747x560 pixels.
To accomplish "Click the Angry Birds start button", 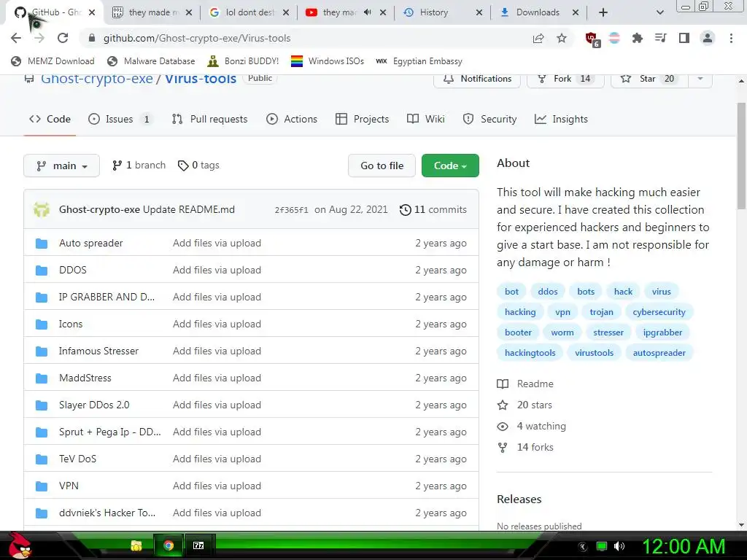I will [x=20, y=545].
